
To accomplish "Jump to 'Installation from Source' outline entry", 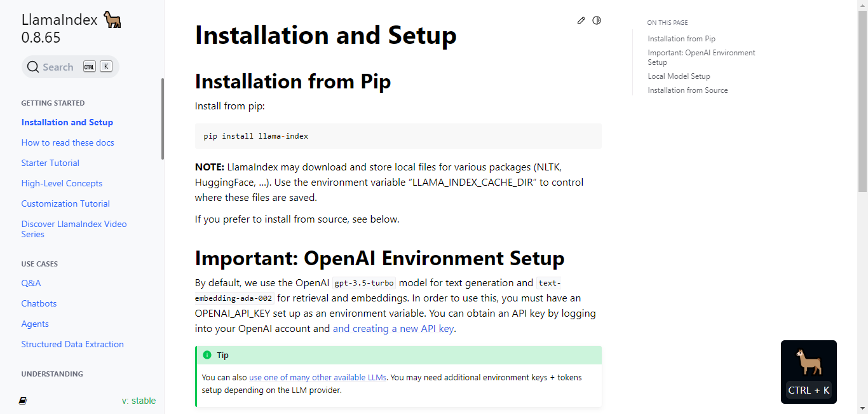I will (x=688, y=90).
